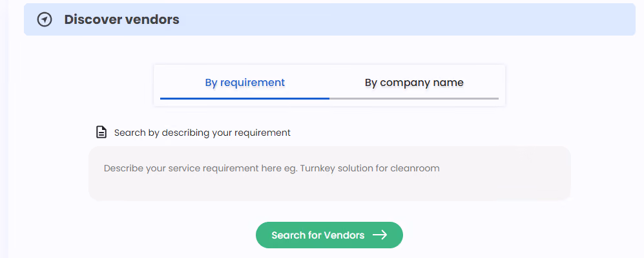Image resolution: width=644 pixels, height=258 pixels.
Task: Click the light blue Discover vendors header bar
Action: tap(329, 19)
